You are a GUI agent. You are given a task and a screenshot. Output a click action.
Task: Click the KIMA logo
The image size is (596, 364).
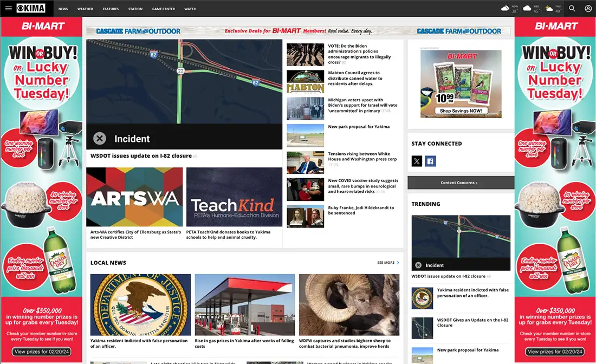[31, 8]
